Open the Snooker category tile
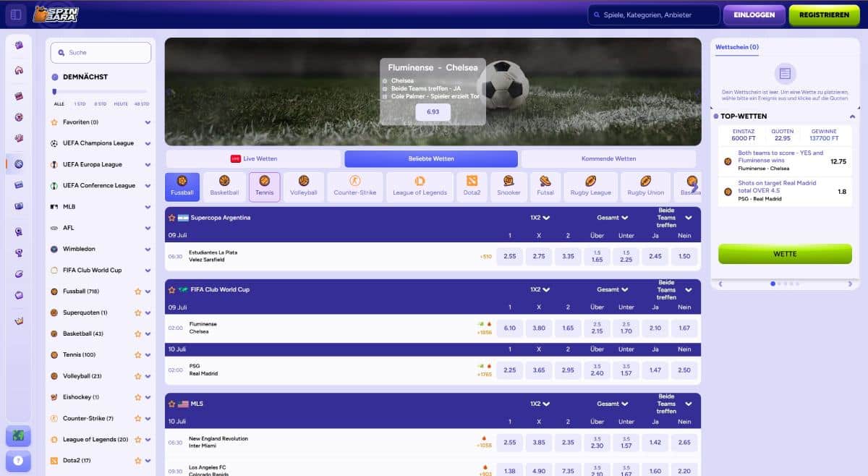Viewport: 868px width, 476px height. (509, 187)
